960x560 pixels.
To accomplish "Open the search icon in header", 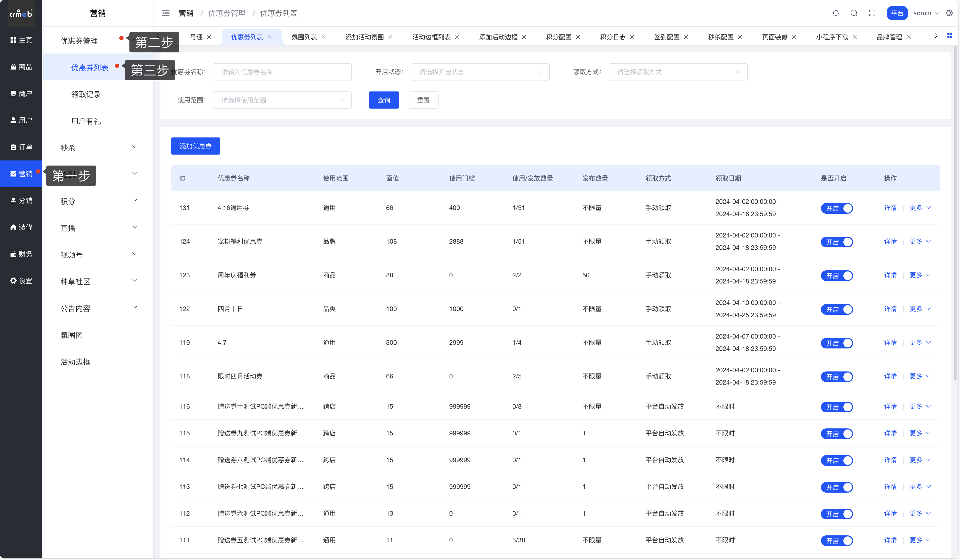I will point(854,13).
